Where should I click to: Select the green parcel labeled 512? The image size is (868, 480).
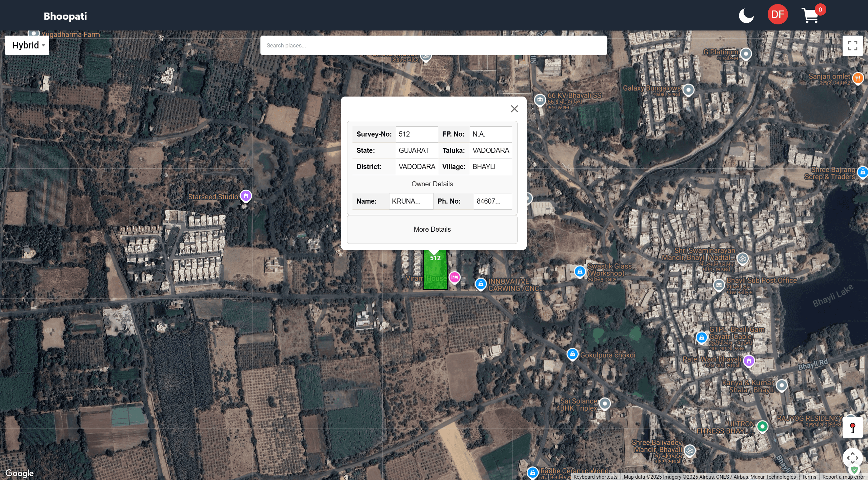(436, 271)
